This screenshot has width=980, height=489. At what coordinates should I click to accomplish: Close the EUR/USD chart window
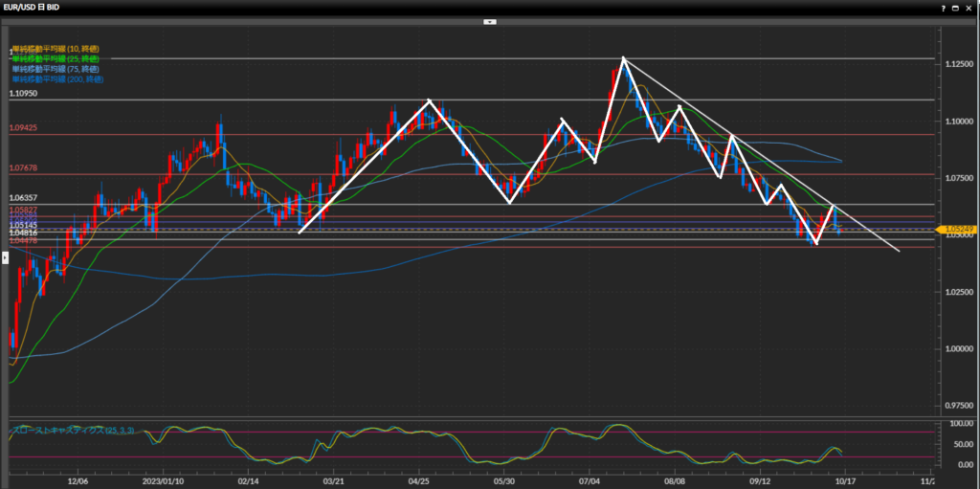point(971,7)
